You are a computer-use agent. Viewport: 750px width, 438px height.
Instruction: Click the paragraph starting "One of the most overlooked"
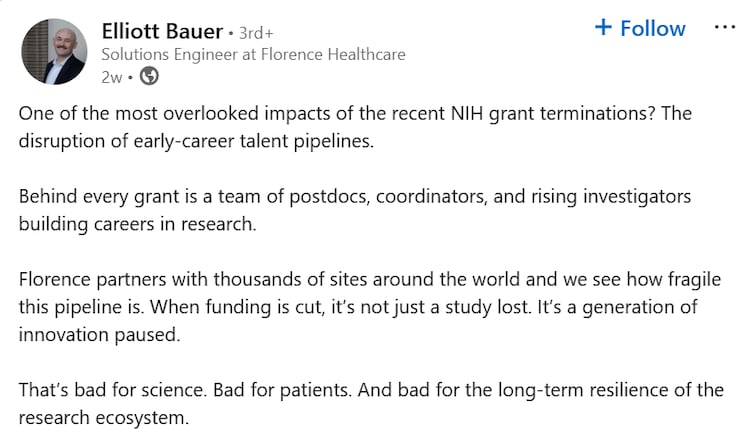pyautogui.click(x=355, y=113)
